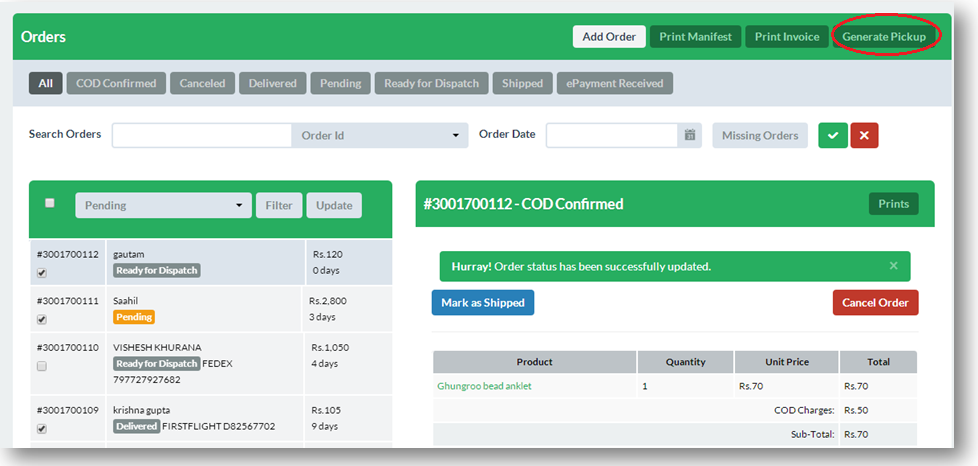Uncheck order #3001700112 checkbox
Image resolution: width=978 pixels, height=466 pixels.
pos(42,273)
